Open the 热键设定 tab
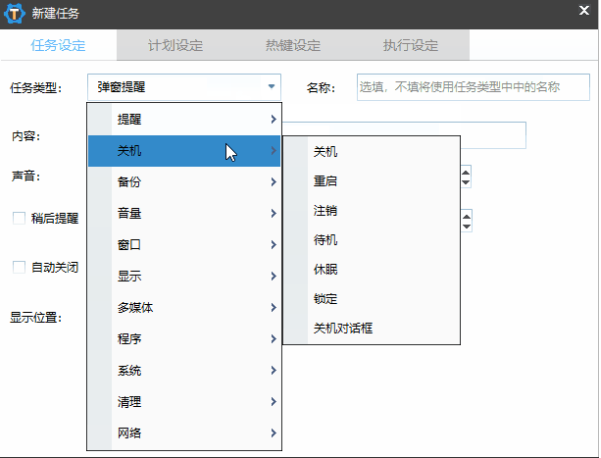The image size is (601, 458). [293, 46]
